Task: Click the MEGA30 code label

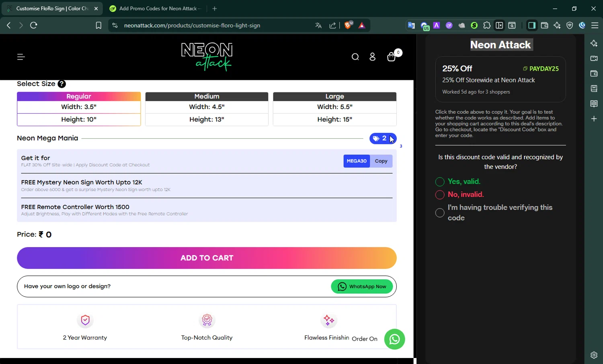Action: [x=357, y=161]
